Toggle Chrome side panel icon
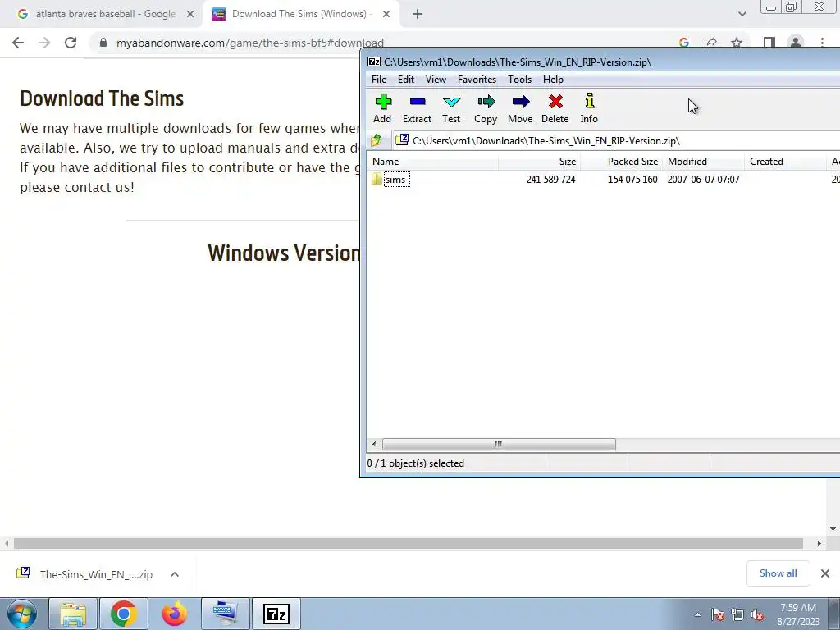Viewport: 840px width, 630px height. 769,43
